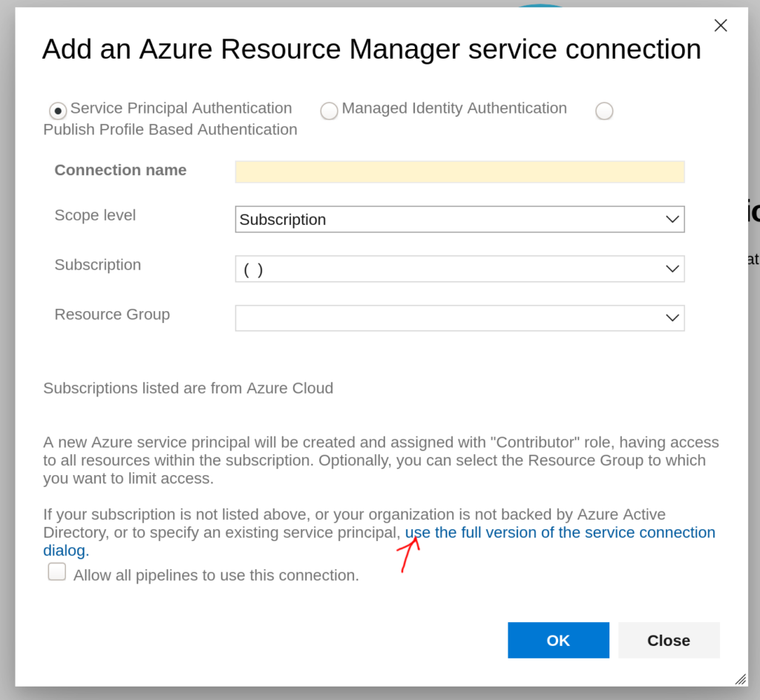
Task: Close the dialog using the X icon
Action: (720, 26)
